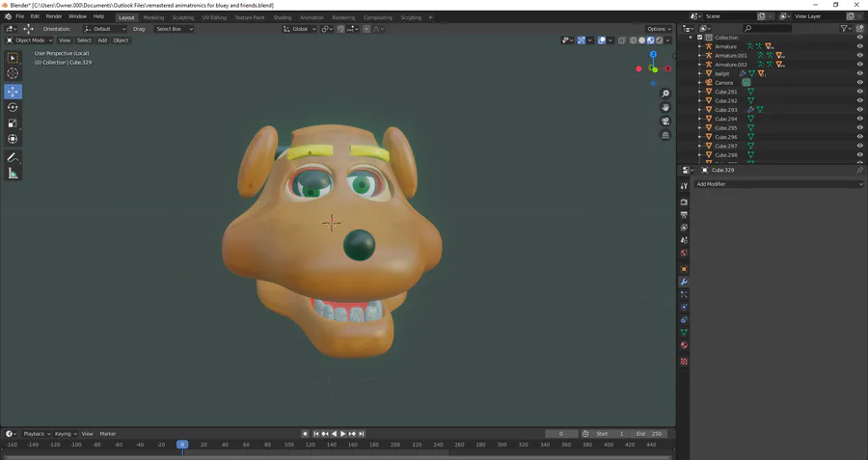Switch to the Modeling workspace tab
The image size is (868, 460).
tap(153, 17)
